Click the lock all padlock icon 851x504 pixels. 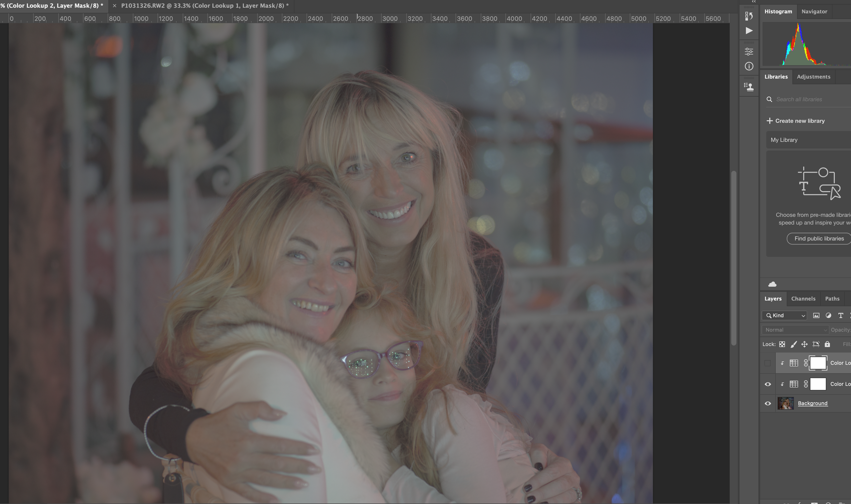(827, 344)
